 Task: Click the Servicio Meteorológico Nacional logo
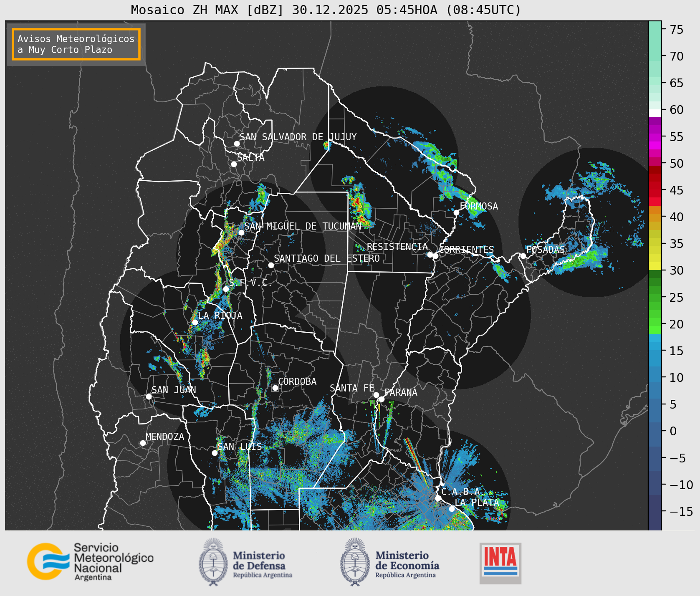(x=91, y=561)
